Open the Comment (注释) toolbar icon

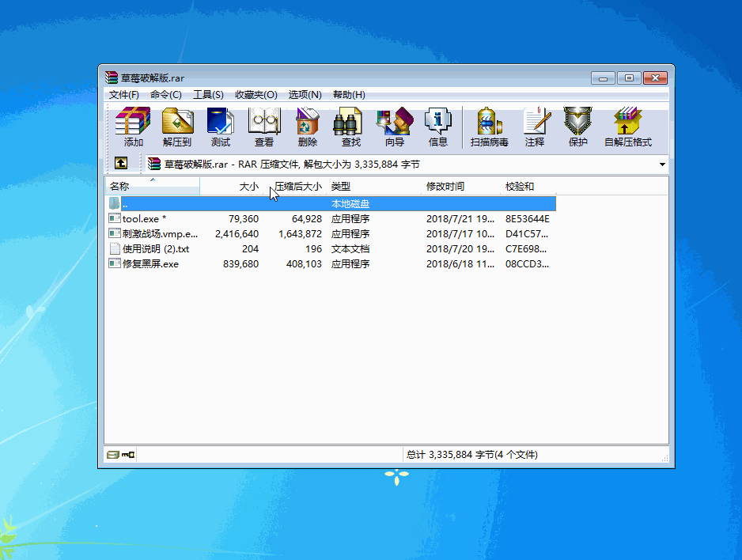(x=535, y=127)
